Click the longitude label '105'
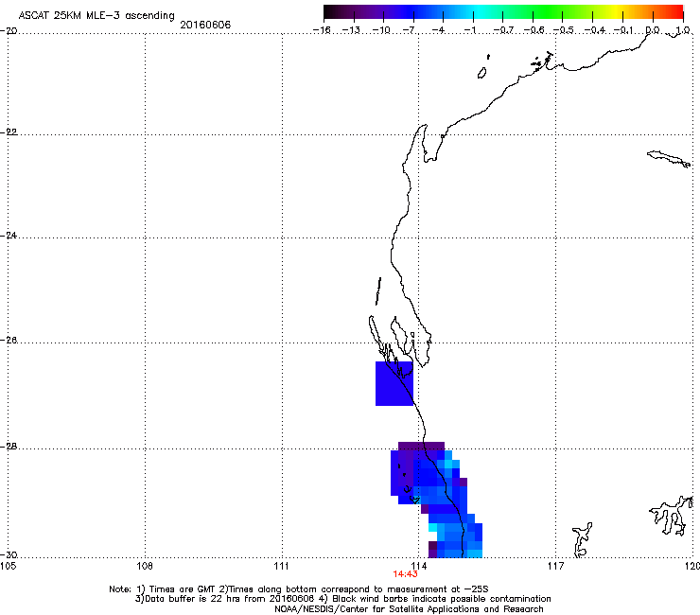Viewport: 700px width, 615px height. point(8,567)
